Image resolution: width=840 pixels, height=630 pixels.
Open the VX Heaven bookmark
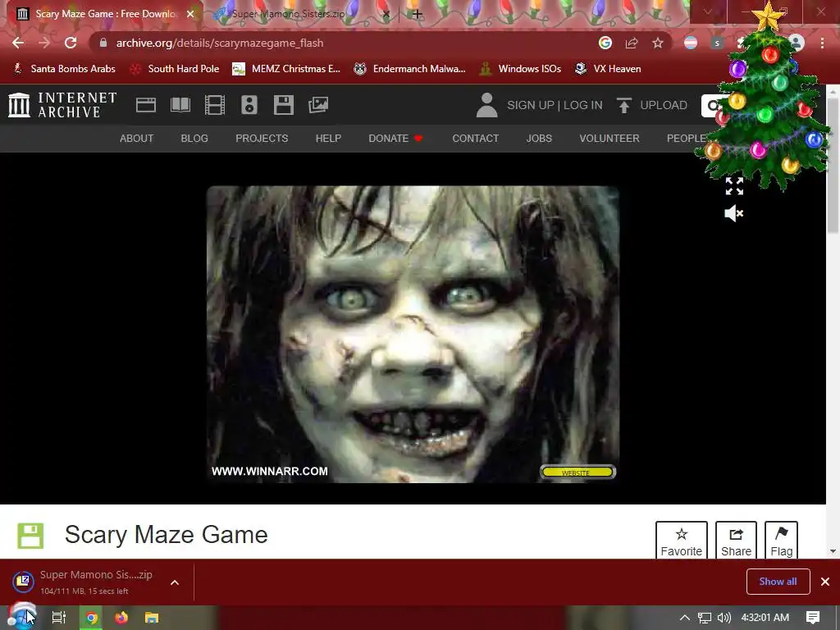point(608,69)
